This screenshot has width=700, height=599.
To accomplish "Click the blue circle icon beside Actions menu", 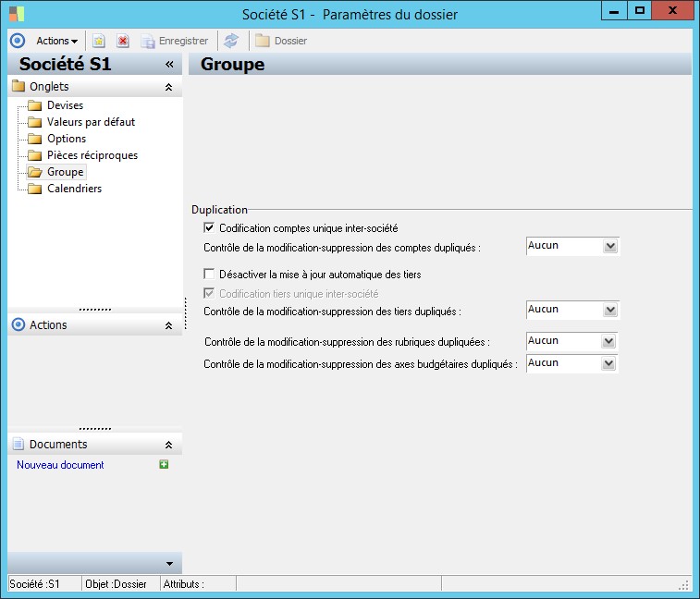I will tap(18, 41).
